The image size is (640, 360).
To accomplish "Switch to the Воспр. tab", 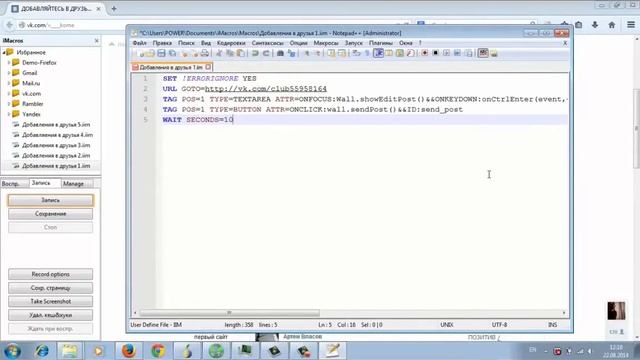I will (11, 184).
